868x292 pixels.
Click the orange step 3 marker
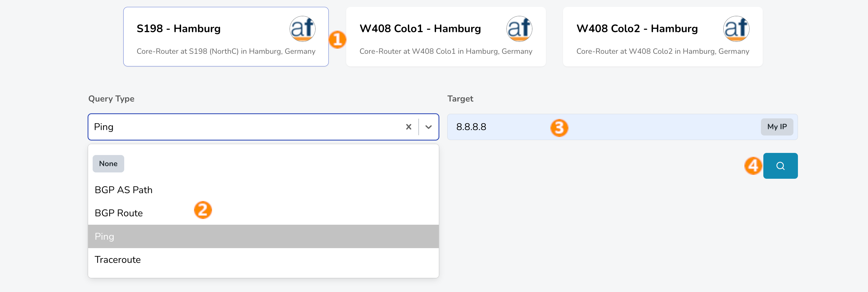coord(559,128)
